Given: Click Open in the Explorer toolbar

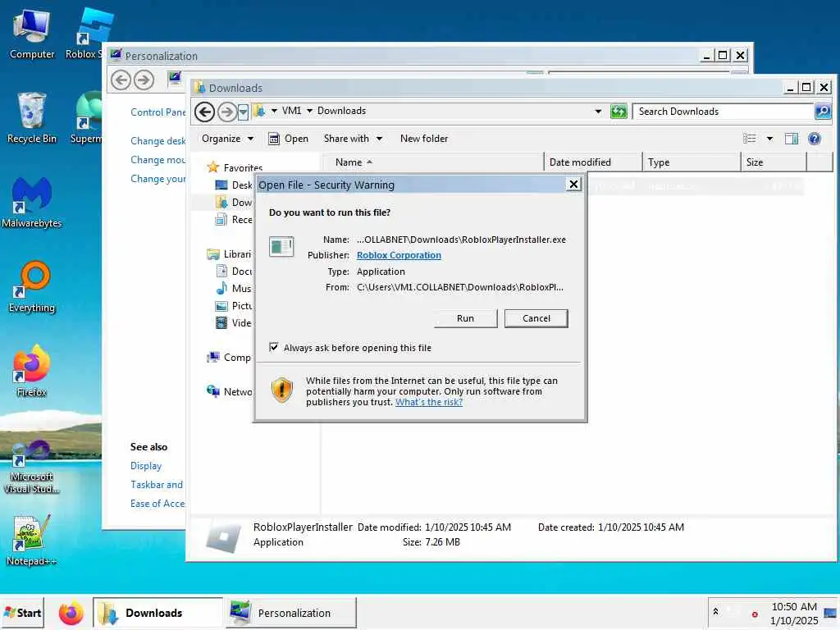Looking at the screenshot, I should 288,139.
